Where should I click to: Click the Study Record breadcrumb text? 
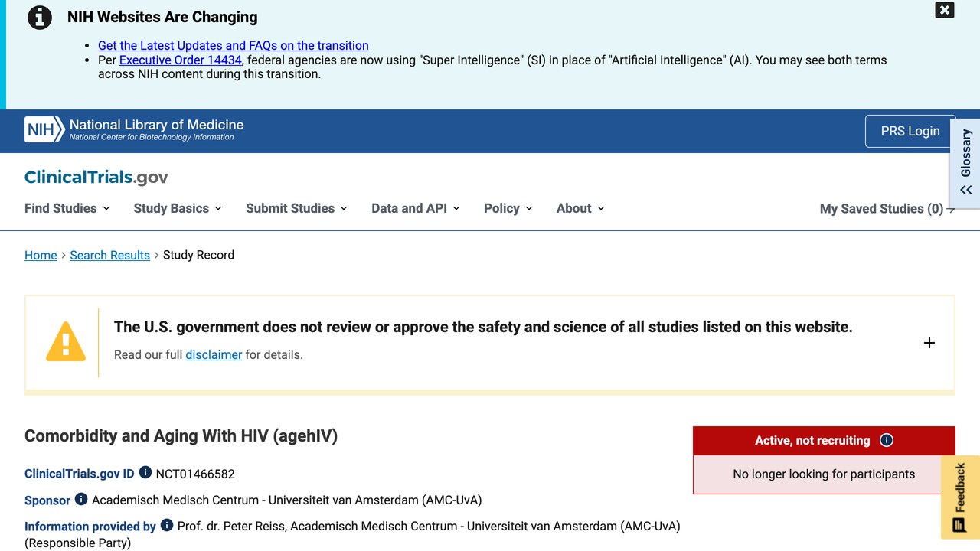[198, 255]
